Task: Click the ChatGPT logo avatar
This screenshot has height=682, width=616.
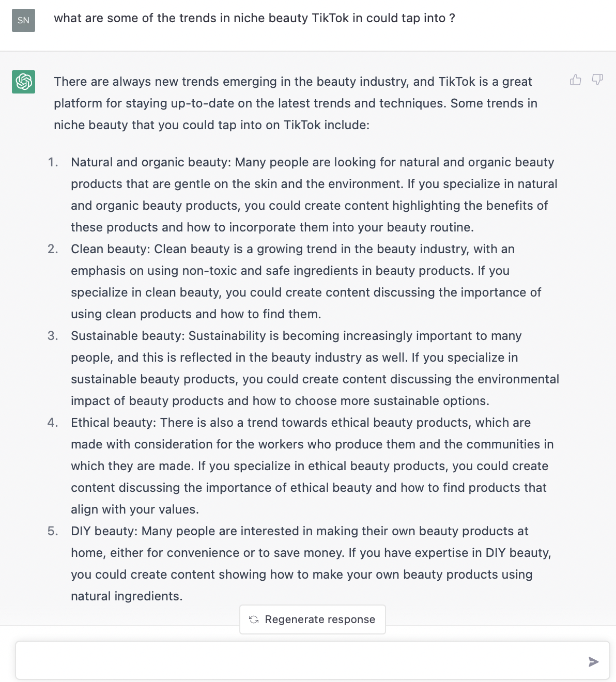Action: point(24,82)
